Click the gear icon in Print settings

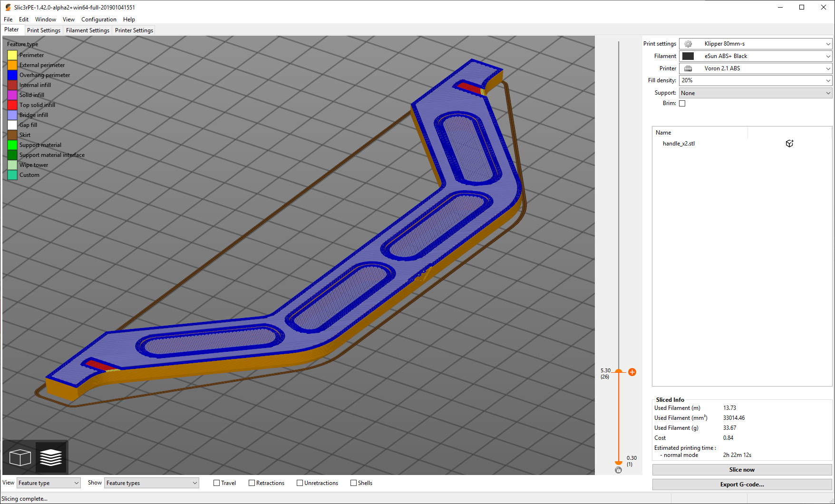688,44
